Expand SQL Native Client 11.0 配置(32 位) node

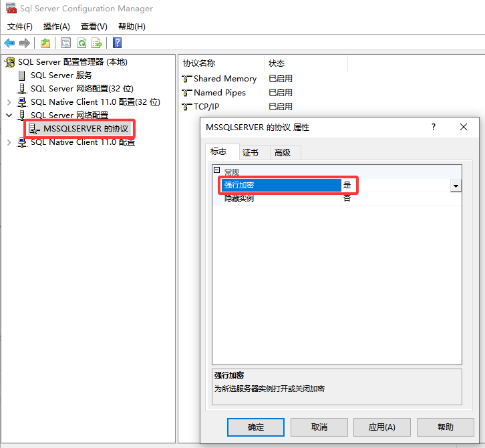click(9, 102)
